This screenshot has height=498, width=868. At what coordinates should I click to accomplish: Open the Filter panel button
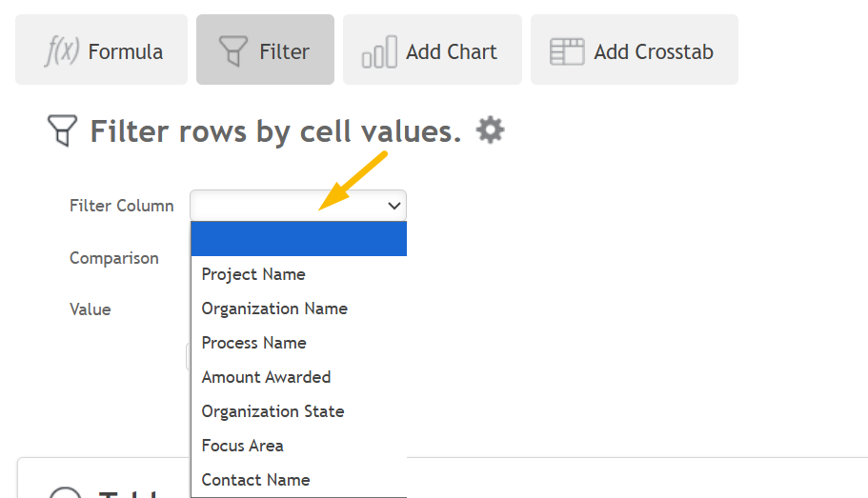click(265, 50)
